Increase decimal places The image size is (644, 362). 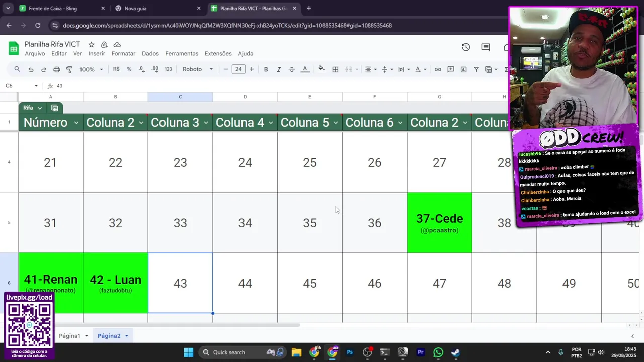[155, 69]
